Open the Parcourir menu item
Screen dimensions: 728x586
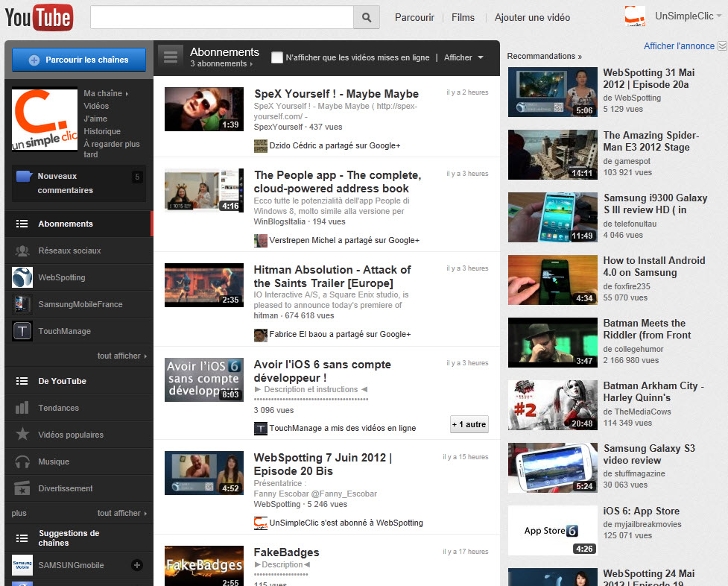pyautogui.click(x=414, y=18)
